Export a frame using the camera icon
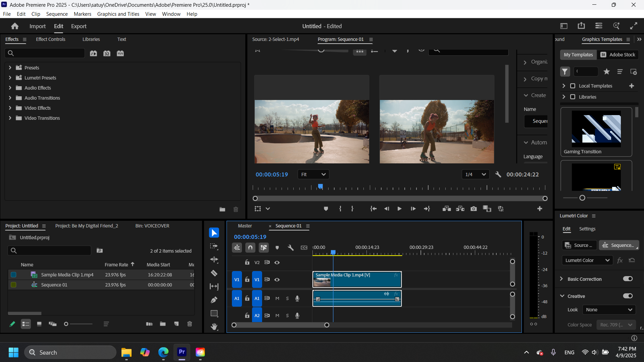This screenshot has height=362, width=644. click(474, 208)
